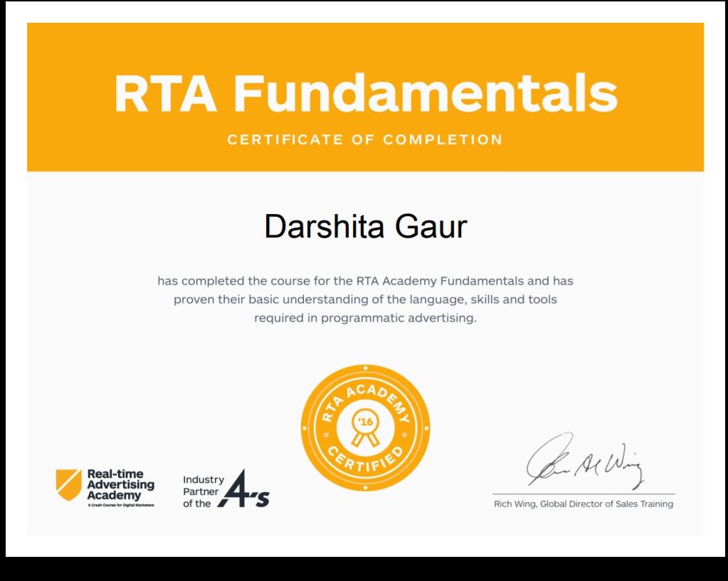Viewport: 728px width, 581px height.
Task: Click the Real-time Advertising Academy text
Action: coord(121,484)
